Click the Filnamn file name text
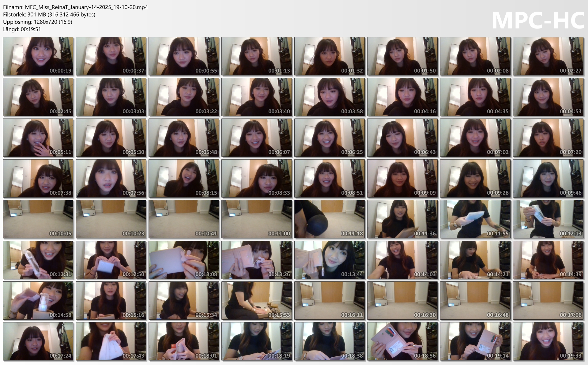 click(x=75, y=7)
